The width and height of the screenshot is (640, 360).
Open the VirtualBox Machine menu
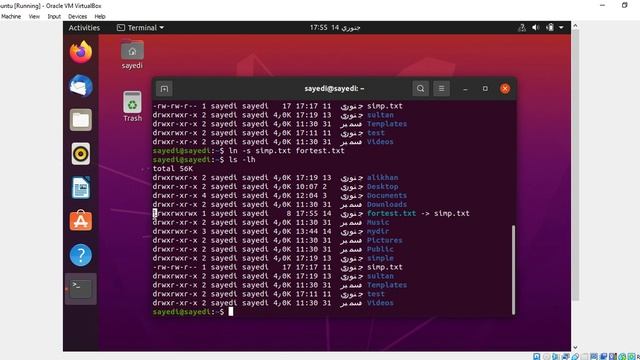pyautogui.click(x=11, y=17)
